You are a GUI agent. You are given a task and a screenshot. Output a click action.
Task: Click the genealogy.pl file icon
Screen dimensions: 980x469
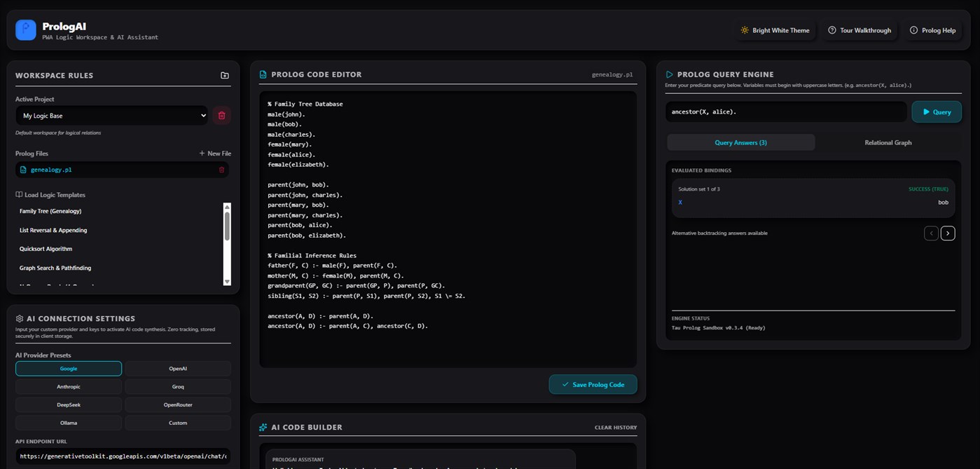pos(23,170)
